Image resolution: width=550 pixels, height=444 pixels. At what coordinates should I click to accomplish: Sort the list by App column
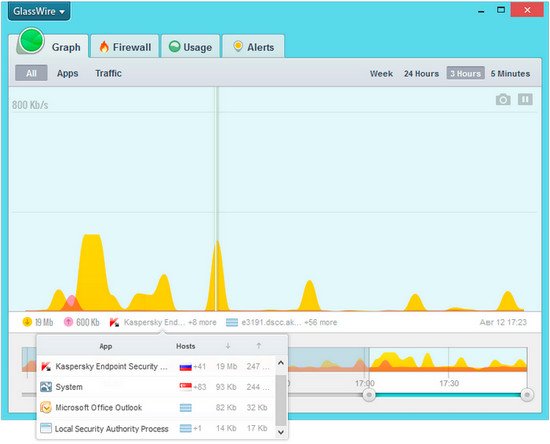(x=106, y=346)
